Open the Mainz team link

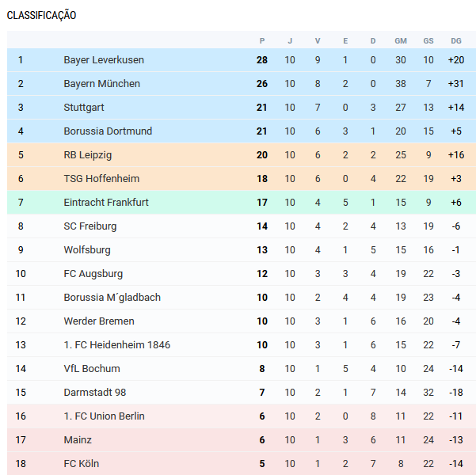tap(78, 440)
